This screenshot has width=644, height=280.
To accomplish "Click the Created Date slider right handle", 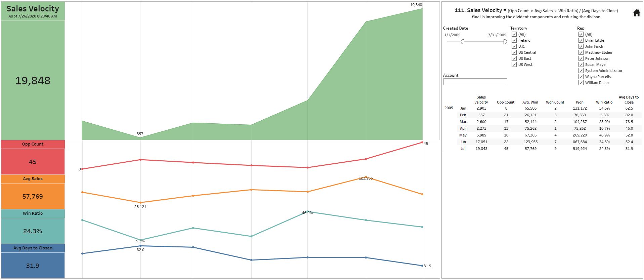I will coord(505,42).
